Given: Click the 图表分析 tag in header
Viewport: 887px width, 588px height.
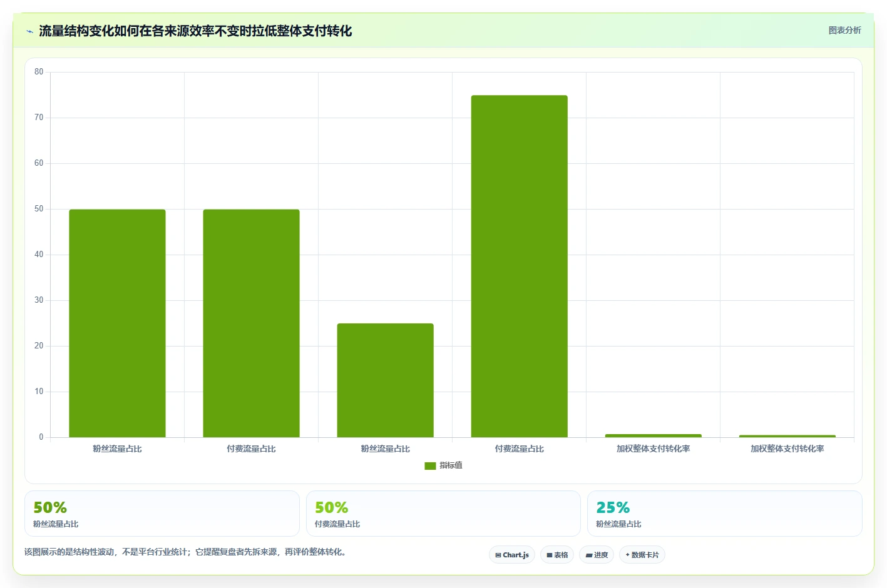Looking at the screenshot, I should point(844,30).
